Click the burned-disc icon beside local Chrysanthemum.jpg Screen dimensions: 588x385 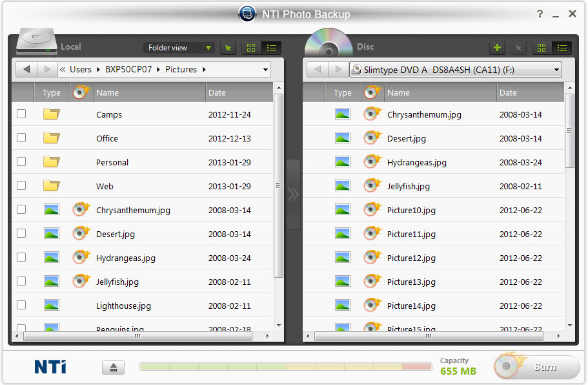click(x=81, y=209)
